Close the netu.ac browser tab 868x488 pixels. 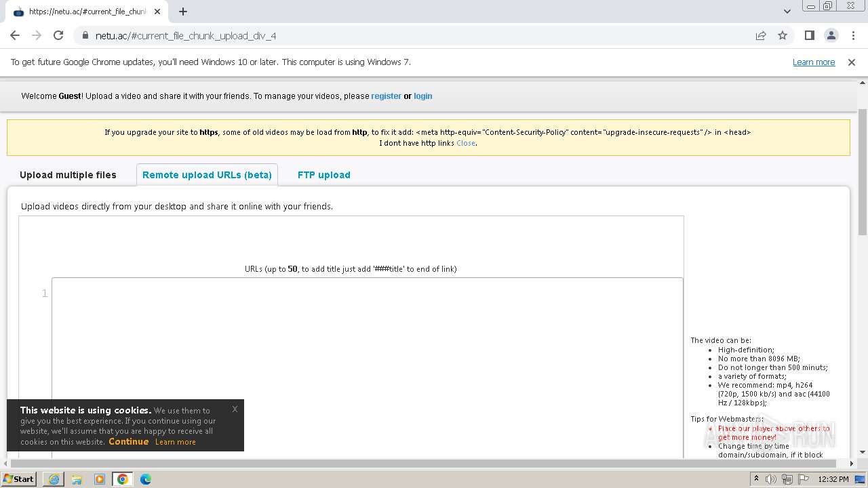click(x=157, y=12)
